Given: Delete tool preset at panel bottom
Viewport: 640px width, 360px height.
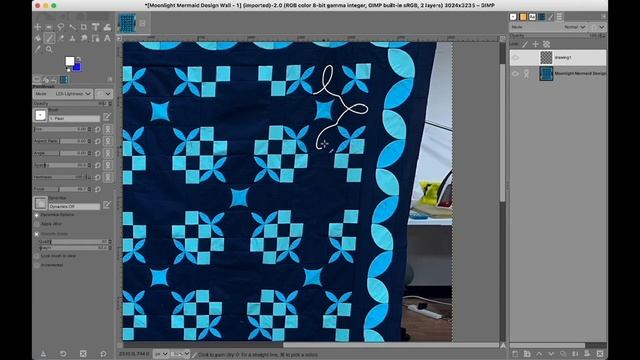Looking at the screenshot, I should pyautogui.click(x=83, y=353).
